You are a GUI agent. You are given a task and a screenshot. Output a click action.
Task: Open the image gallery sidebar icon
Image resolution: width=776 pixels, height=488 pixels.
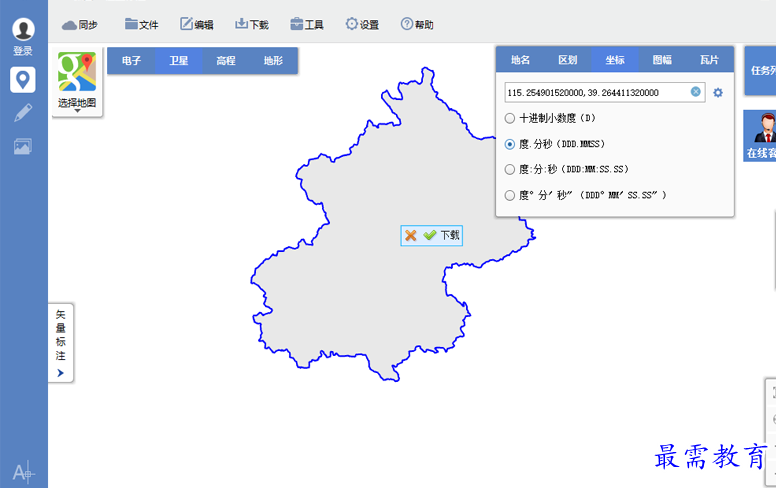[23, 146]
